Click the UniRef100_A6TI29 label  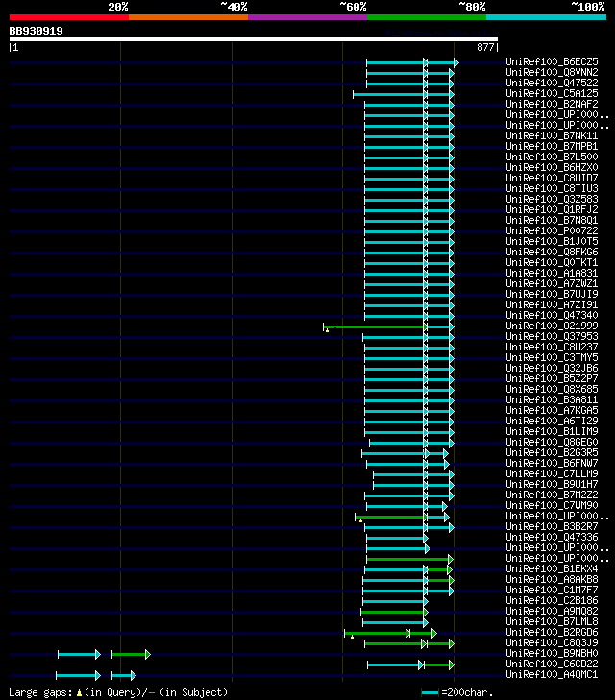coord(552,421)
